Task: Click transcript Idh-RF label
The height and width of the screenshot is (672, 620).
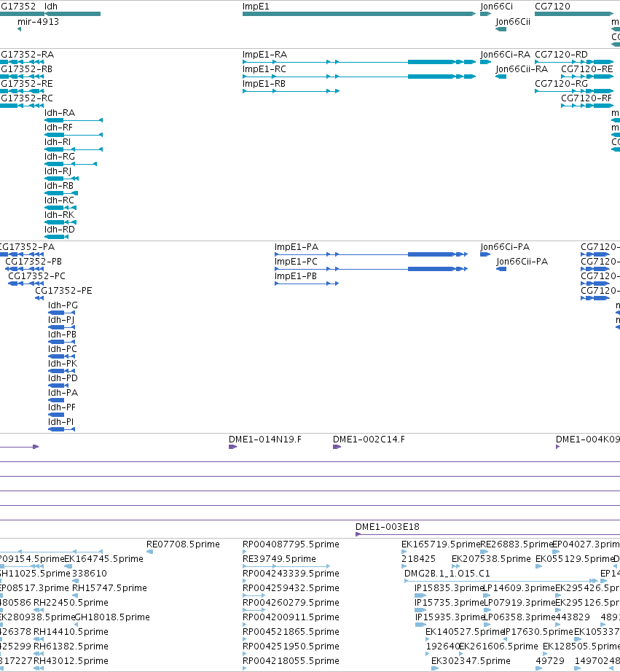Action: pos(59,128)
